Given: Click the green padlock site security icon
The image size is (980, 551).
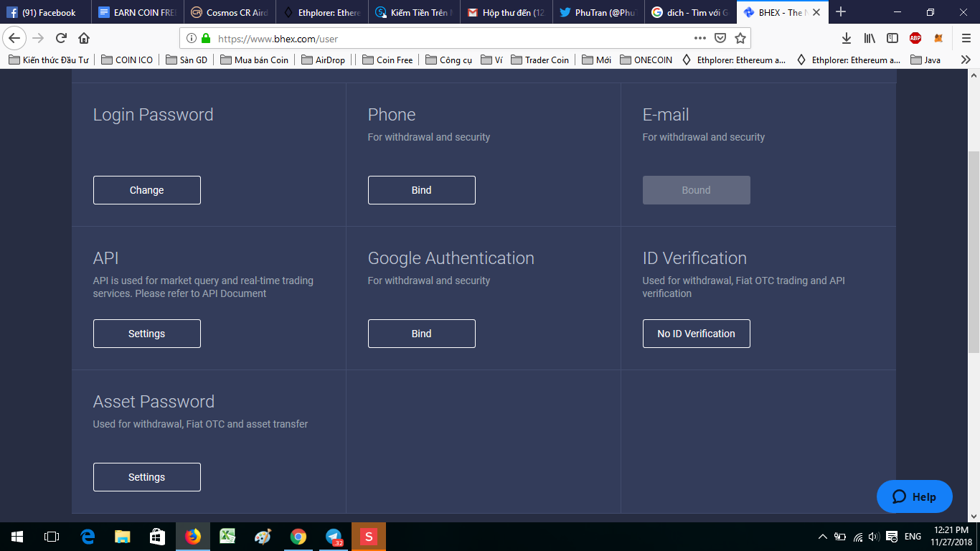Looking at the screenshot, I should [x=207, y=38].
